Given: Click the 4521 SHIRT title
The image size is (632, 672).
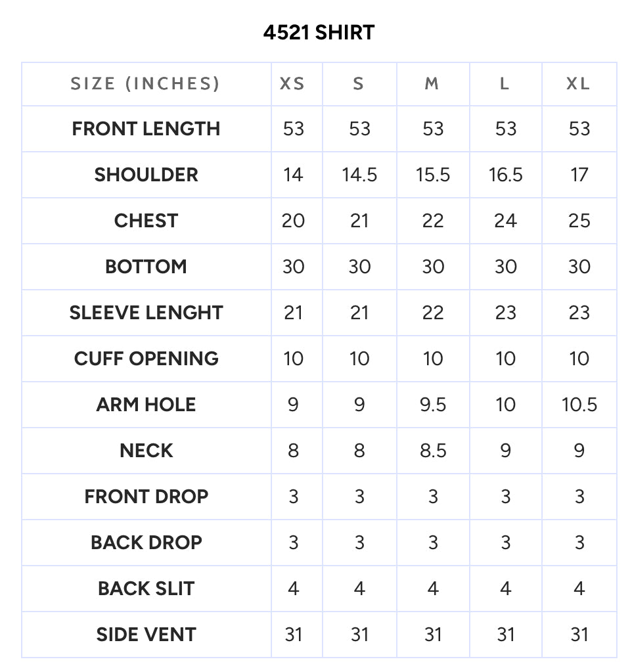Looking at the screenshot, I should tap(319, 33).
